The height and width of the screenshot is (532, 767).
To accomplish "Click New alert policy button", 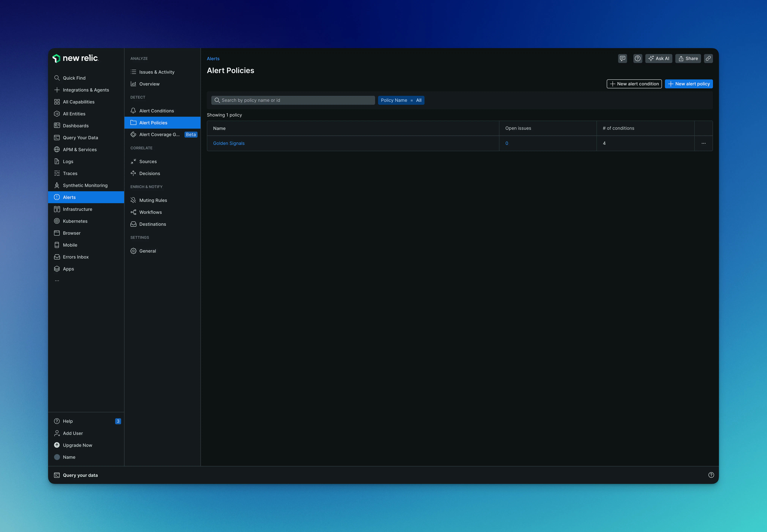I will tap(689, 84).
